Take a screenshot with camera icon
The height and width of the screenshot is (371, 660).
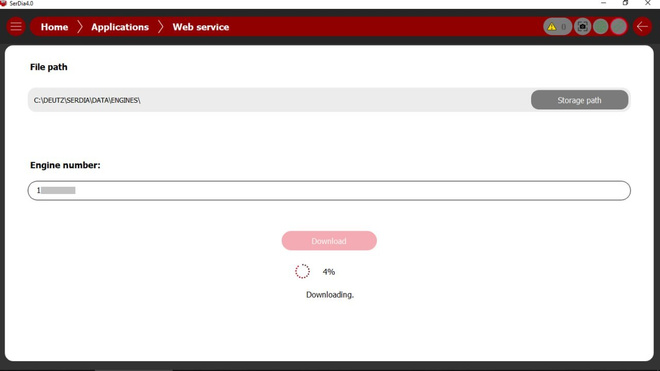583,27
